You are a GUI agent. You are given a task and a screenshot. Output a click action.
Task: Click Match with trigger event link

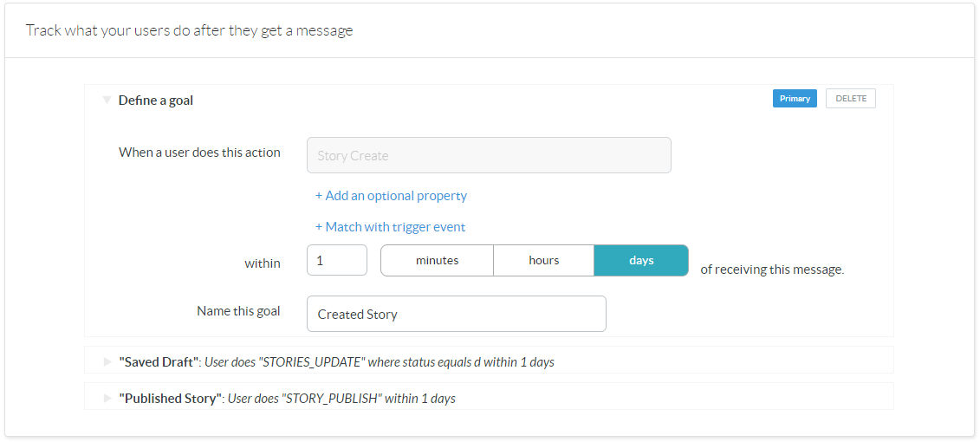(x=390, y=227)
